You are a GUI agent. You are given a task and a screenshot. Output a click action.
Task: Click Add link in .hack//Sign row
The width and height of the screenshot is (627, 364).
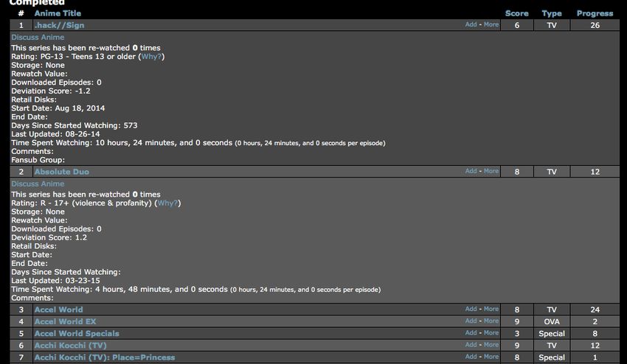471,24
